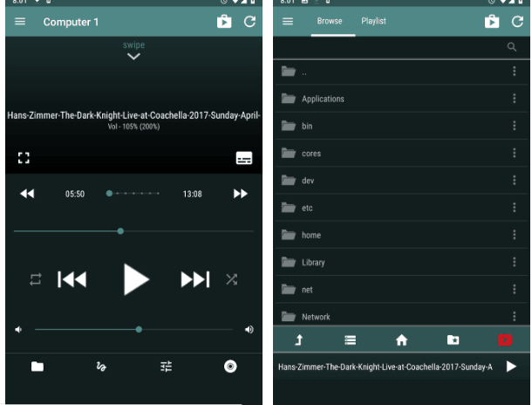
Task: Toggle shuffle playback
Action: click(231, 279)
